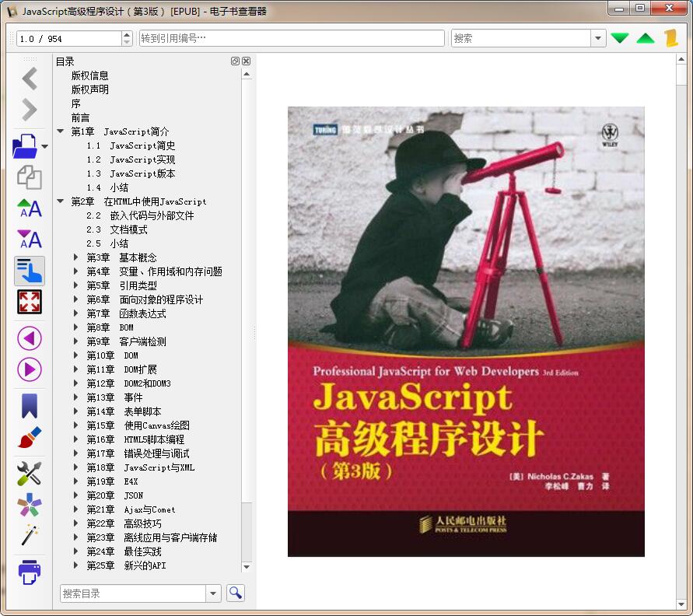Screen dimensions: 693x616
Task: Open preferences with the wrench icon
Action: click(x=30, y=473)
